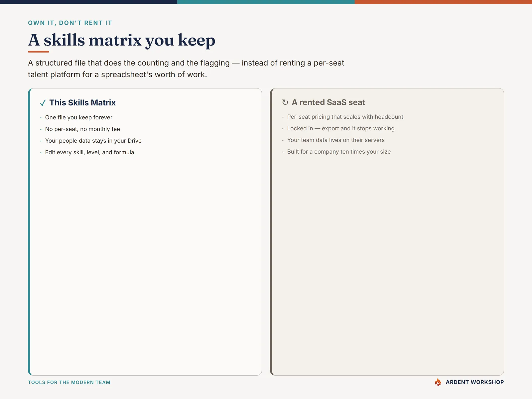532x399 pixels.
Task: Click 'Your people data stays in your Drive'
Action: pos(93,141)
